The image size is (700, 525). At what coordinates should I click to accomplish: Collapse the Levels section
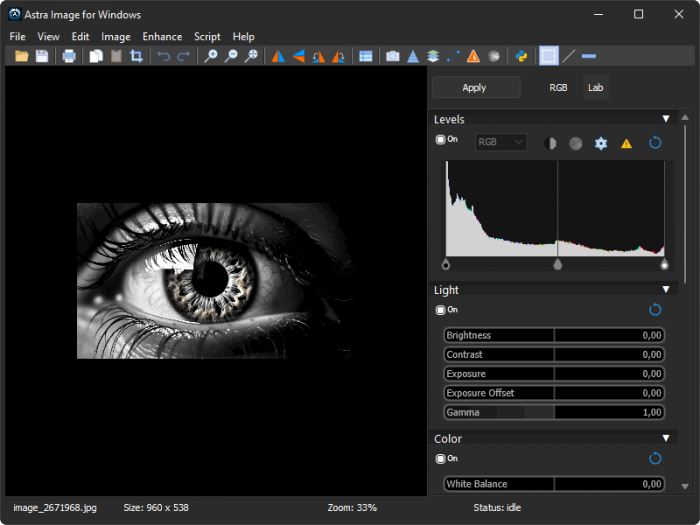[x=666, y=119]
